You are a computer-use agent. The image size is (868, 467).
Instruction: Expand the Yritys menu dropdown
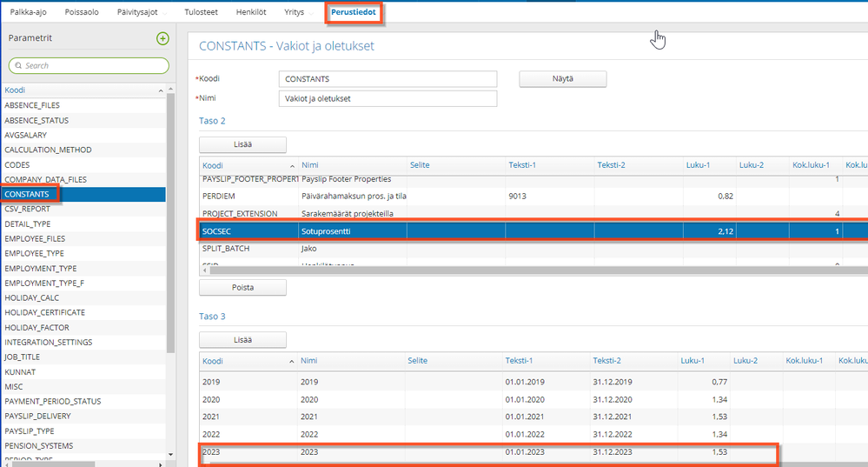coord(300,13)
